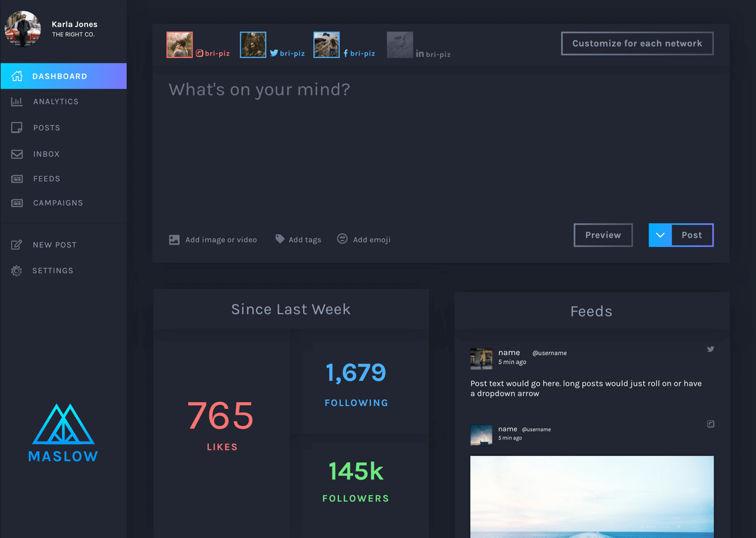This screenshot has width=756, height=538.
Task: Enable the greyed-out LinkedIn account thumbnail
Action: pyautogui.click(x=400, y=45)
